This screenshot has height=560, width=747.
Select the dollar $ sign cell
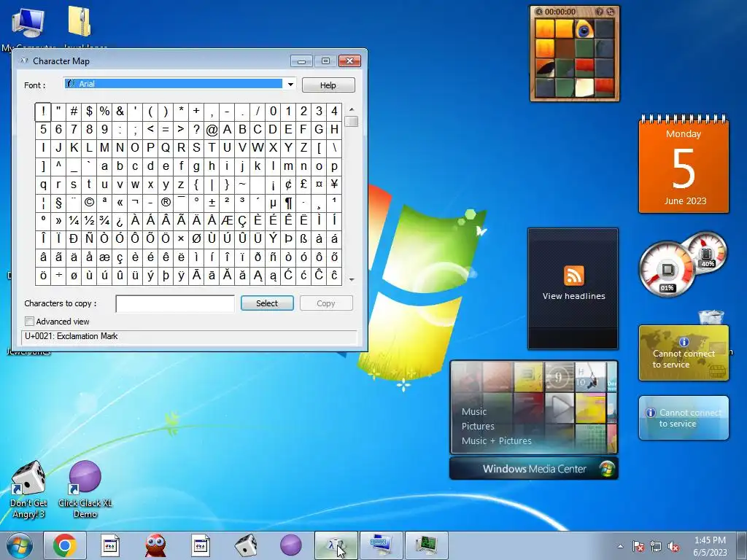89,112
